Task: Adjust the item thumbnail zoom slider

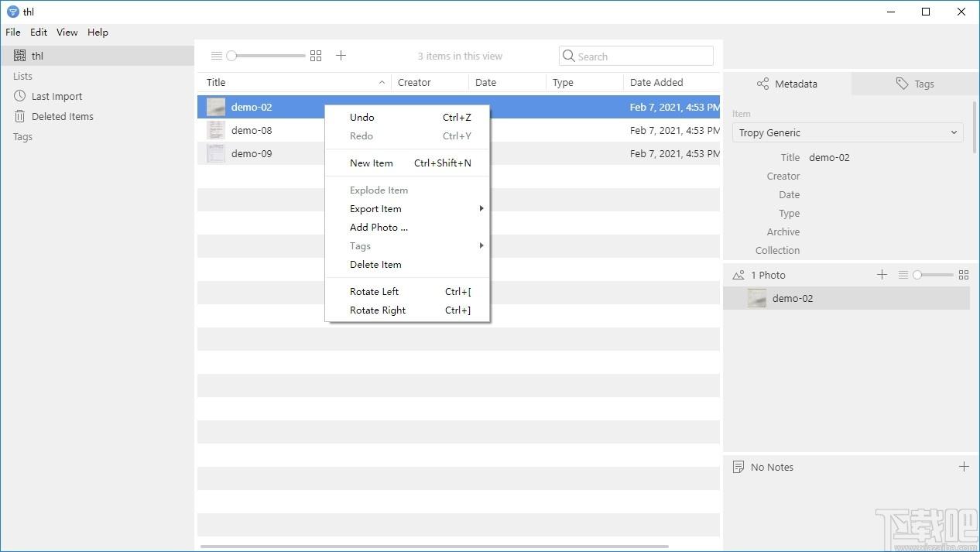Action: [266, 56]
